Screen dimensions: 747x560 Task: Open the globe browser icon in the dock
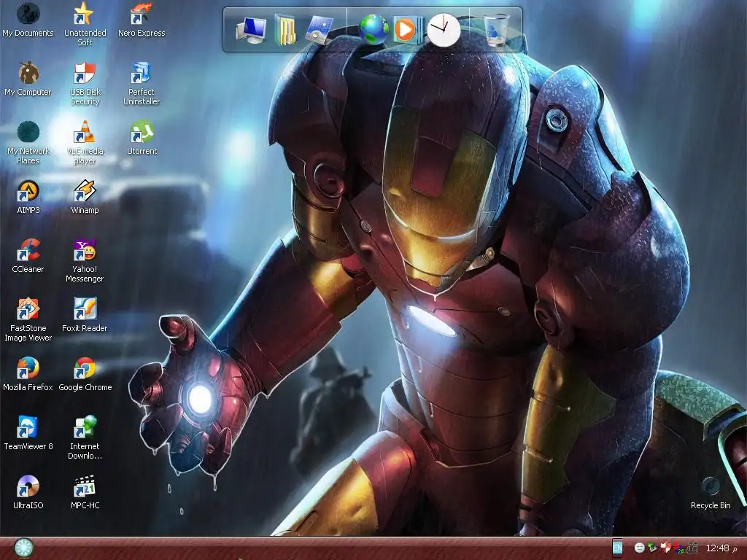pos(373,29)
